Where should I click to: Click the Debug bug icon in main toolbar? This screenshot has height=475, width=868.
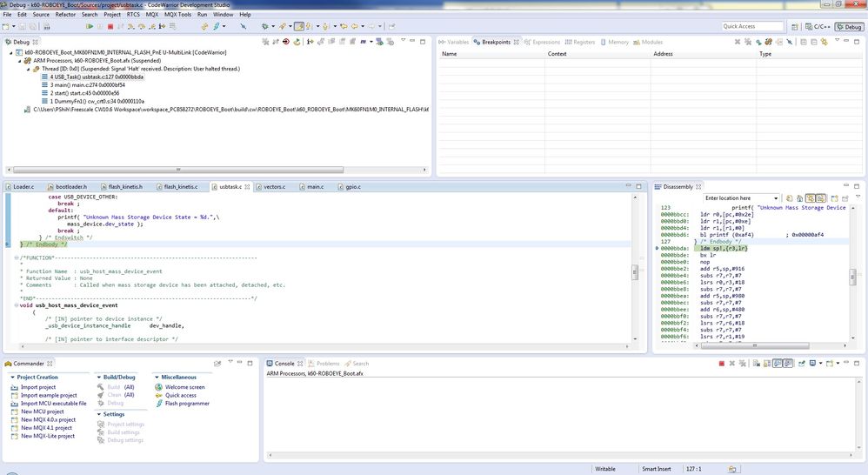[x=265, y=26]
